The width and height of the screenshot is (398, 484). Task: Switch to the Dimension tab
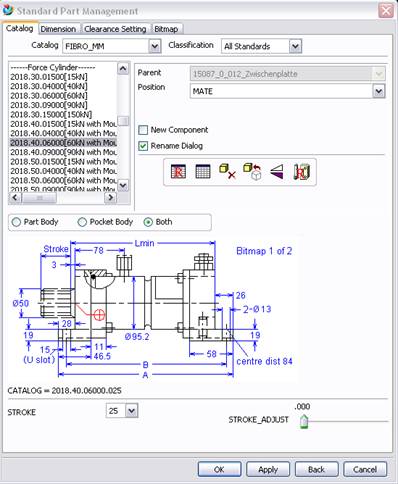pyautogui.click(x=58, y=29)
